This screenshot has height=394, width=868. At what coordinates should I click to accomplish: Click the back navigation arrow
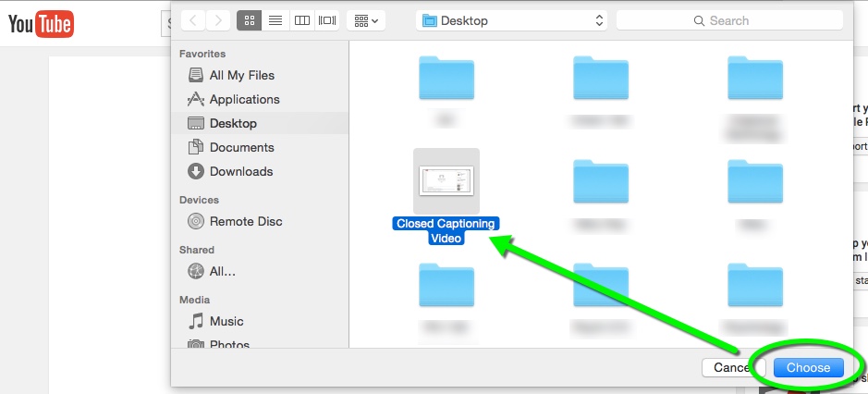[194, 19]
